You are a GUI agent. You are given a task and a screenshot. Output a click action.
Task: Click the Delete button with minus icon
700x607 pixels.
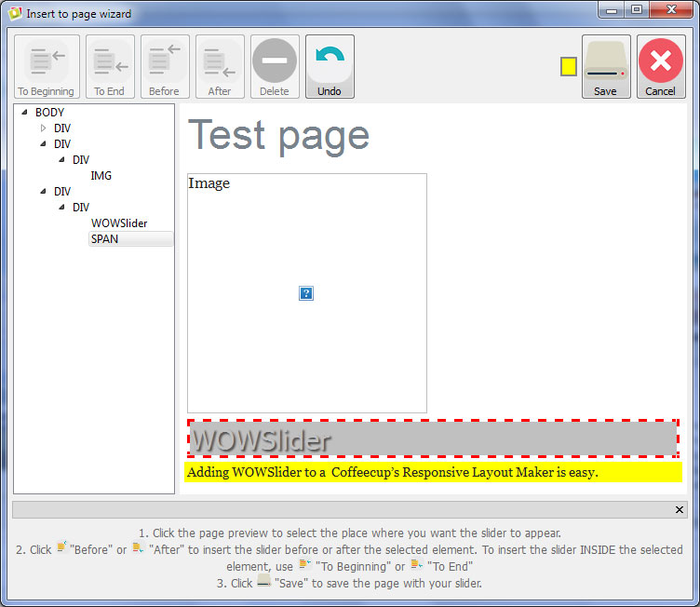pyautogui.click(x=275, y=66)
